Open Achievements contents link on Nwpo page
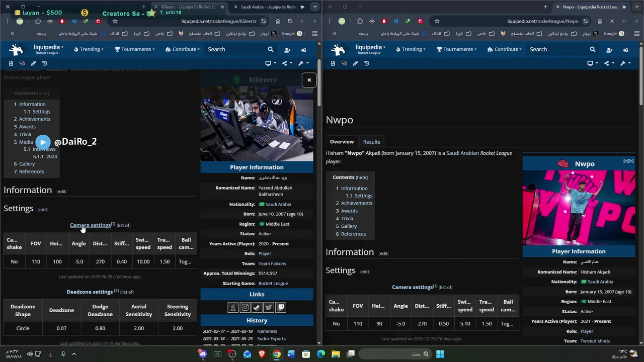 tap(357, 203)
